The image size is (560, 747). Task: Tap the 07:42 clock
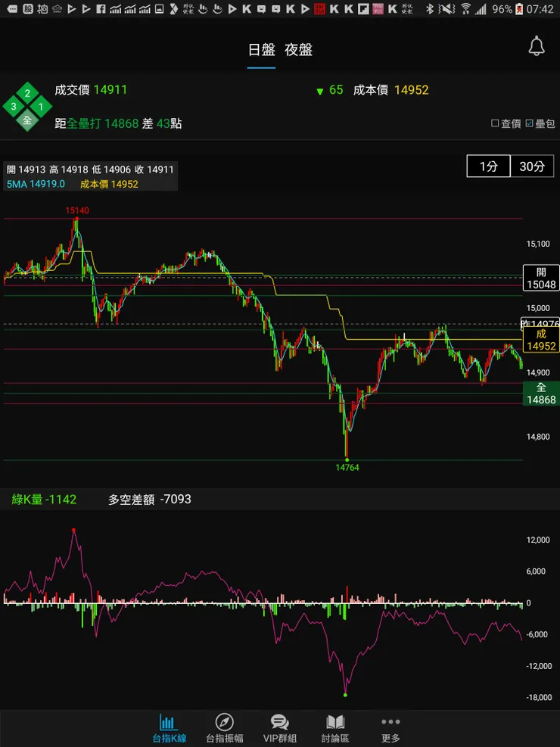point(540,9)
